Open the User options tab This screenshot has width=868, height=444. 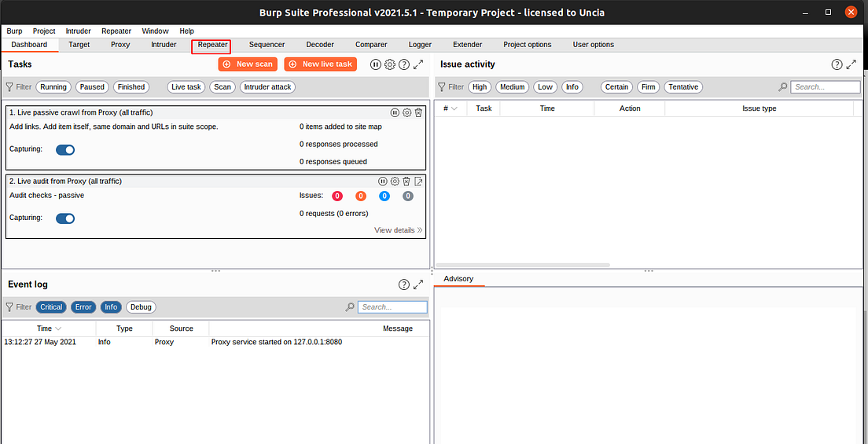[x=593, y=45]
